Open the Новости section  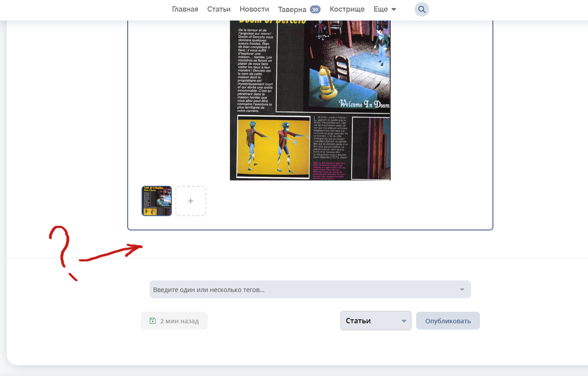pos(254,9)
